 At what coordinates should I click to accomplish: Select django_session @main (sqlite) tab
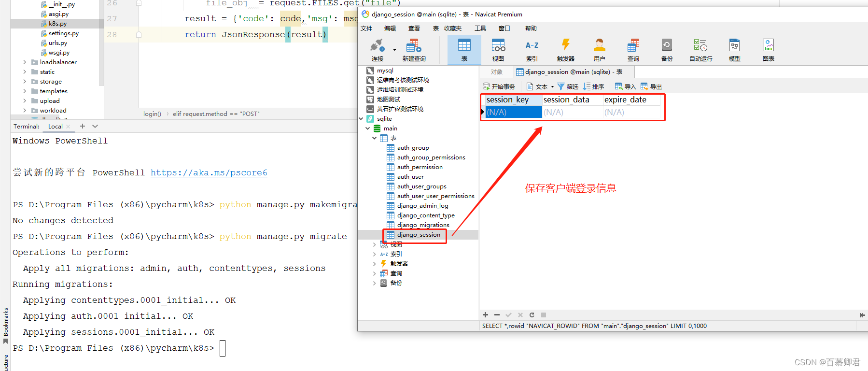pos(574,72)
